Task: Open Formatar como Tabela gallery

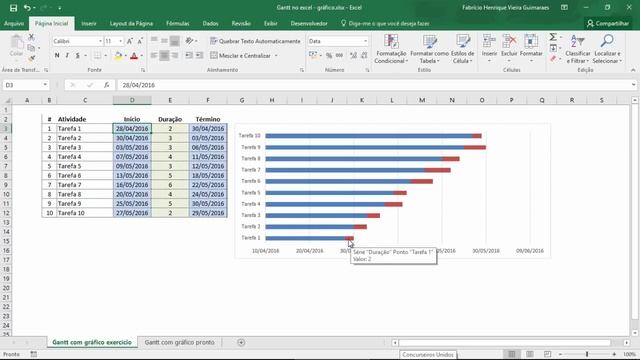Action: coord(429,49)
